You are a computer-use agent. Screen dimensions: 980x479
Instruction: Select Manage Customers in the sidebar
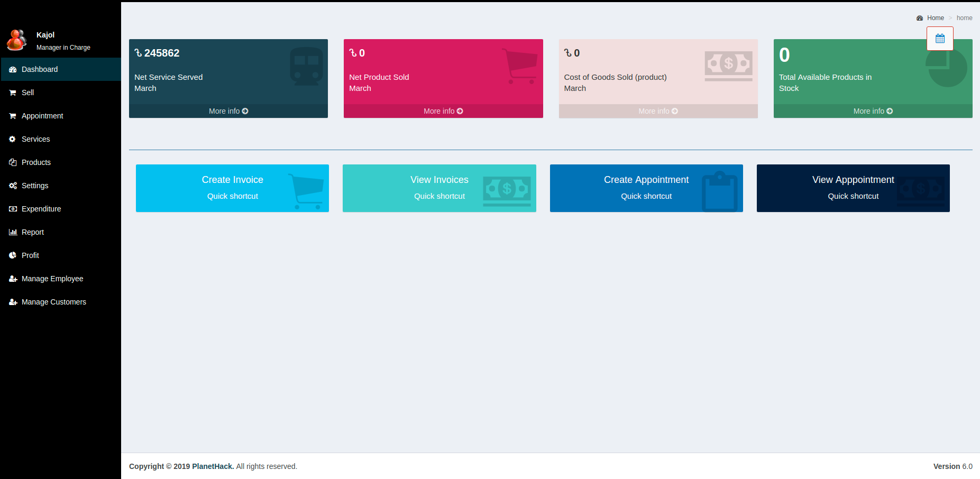53,302
